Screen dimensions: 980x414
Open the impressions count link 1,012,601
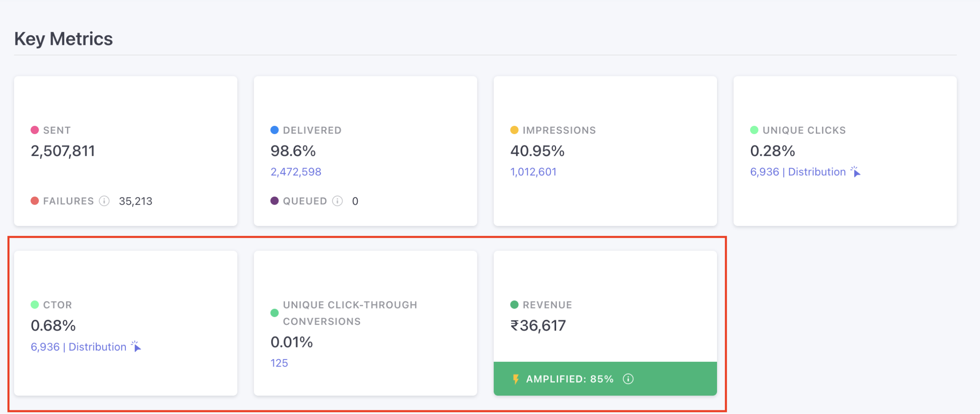(x=532, y=172)
